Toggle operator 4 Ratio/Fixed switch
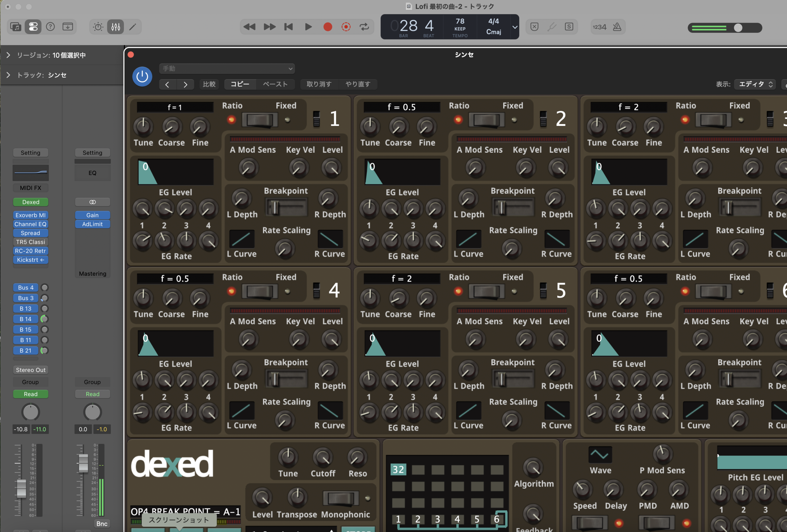The height and width of the screenshot is (532, 787). pyautogui.click(x=260, y=291)
